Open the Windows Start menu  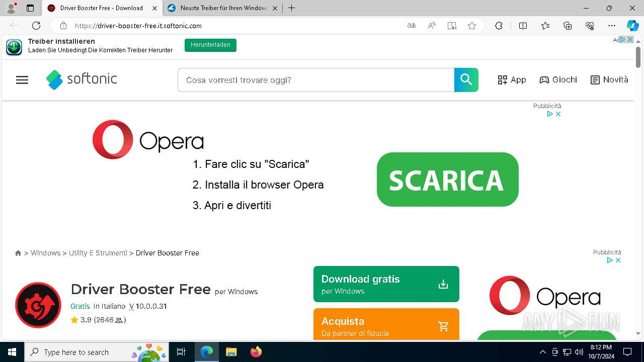tap(12, 352)
